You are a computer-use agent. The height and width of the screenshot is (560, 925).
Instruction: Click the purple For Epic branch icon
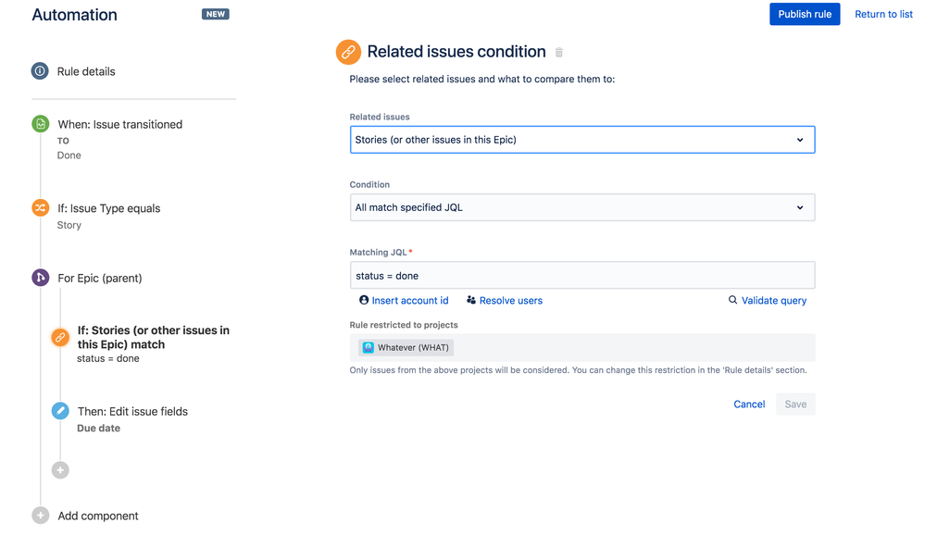(x=40, y=278)
